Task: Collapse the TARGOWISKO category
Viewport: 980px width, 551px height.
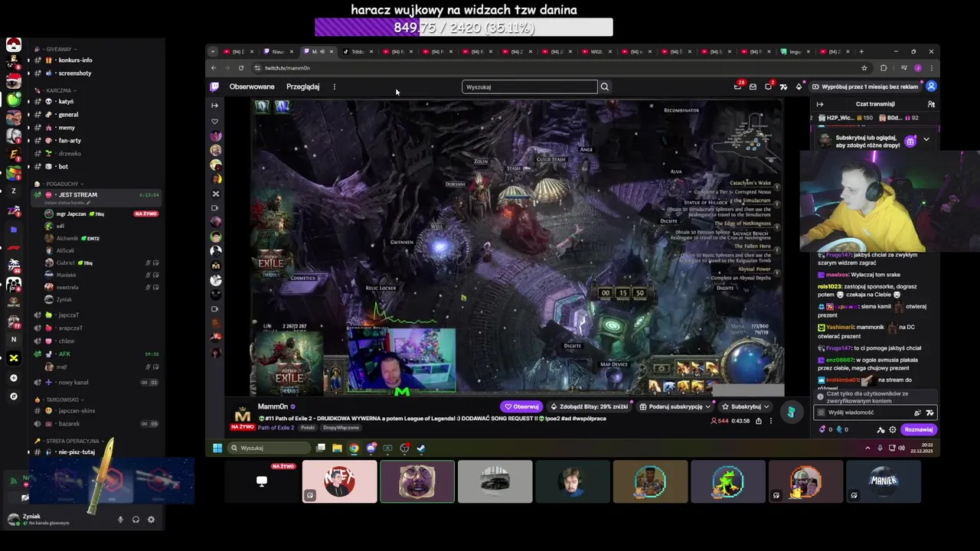Action: click(61, 399)
